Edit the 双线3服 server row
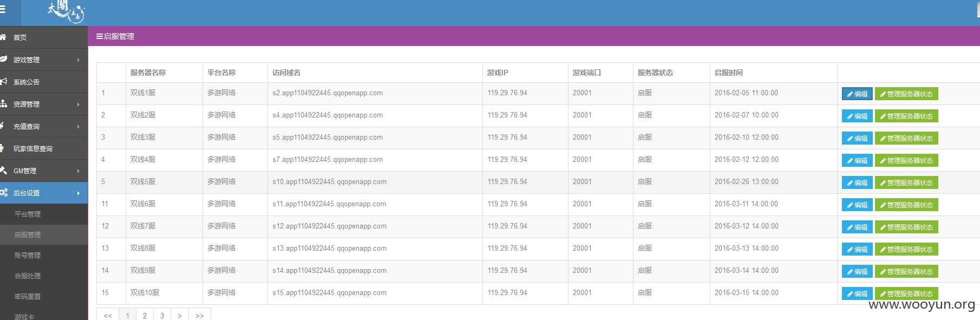Viewport: 980px width, 320px height. (857, 138)
